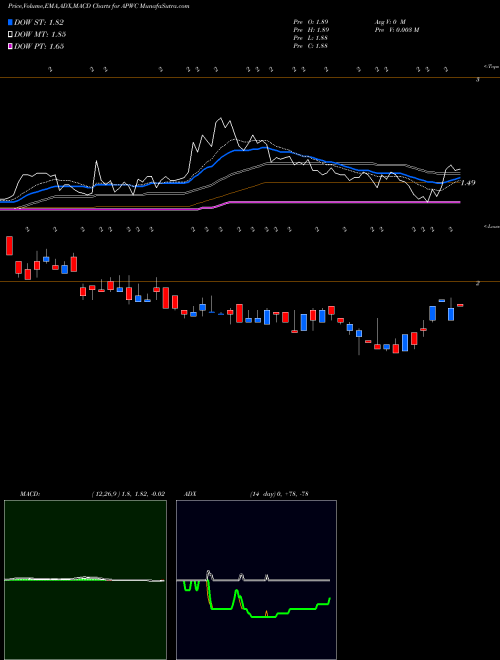Screen dimensions: 500x660
Task: Click the axis label 3 on upper chart
Action: click(477, 79)
